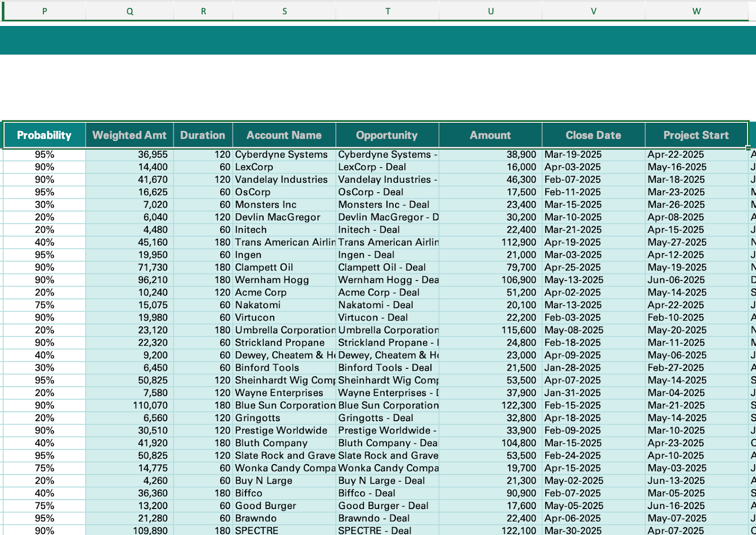Image resolution: width=756 pixels, height=535 pixels.
Task: Click the Account Name table header
Action: click(x=284, y=135)
